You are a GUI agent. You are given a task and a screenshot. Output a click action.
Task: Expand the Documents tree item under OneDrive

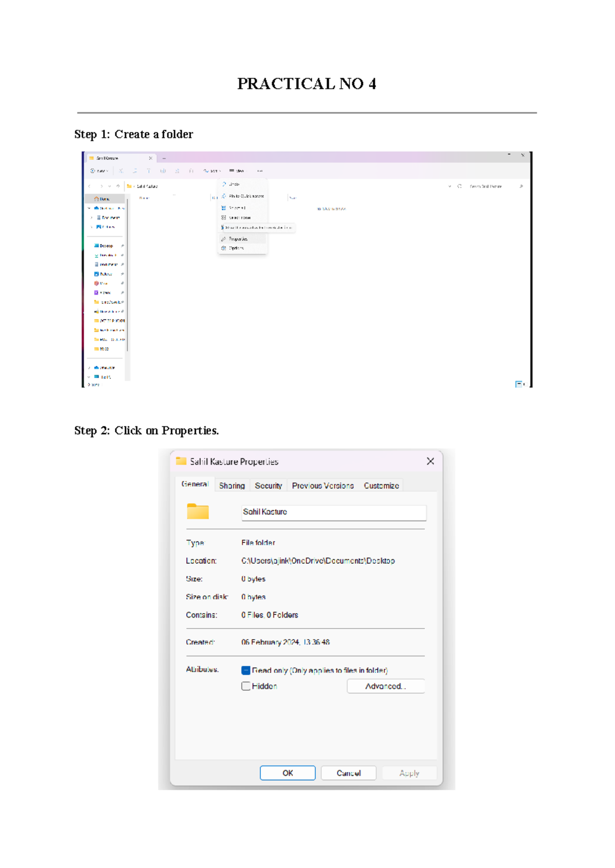pyautogui.click(x=92, y=218)
